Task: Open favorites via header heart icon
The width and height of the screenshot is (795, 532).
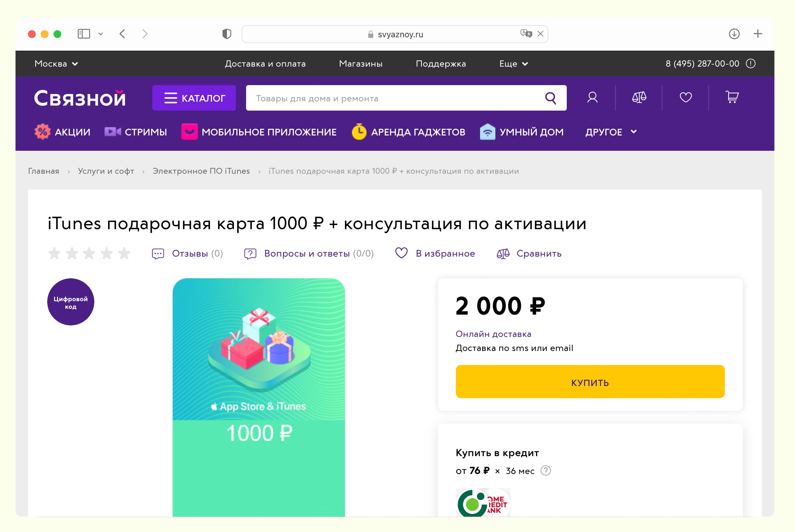Action: tap(685, 98)
